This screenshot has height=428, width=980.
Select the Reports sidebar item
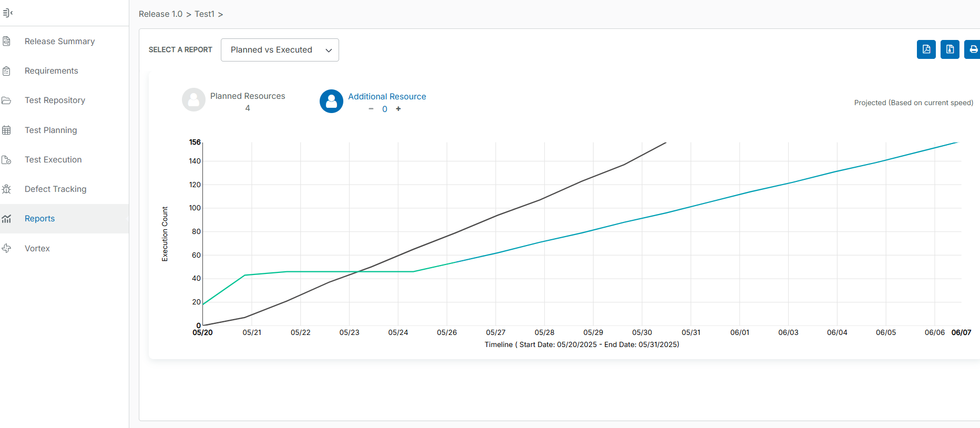pos(39,219)
